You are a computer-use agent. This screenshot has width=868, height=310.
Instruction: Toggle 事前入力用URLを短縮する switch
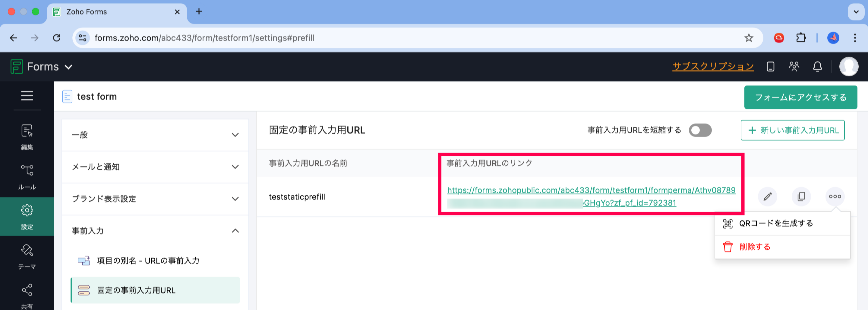700,130
